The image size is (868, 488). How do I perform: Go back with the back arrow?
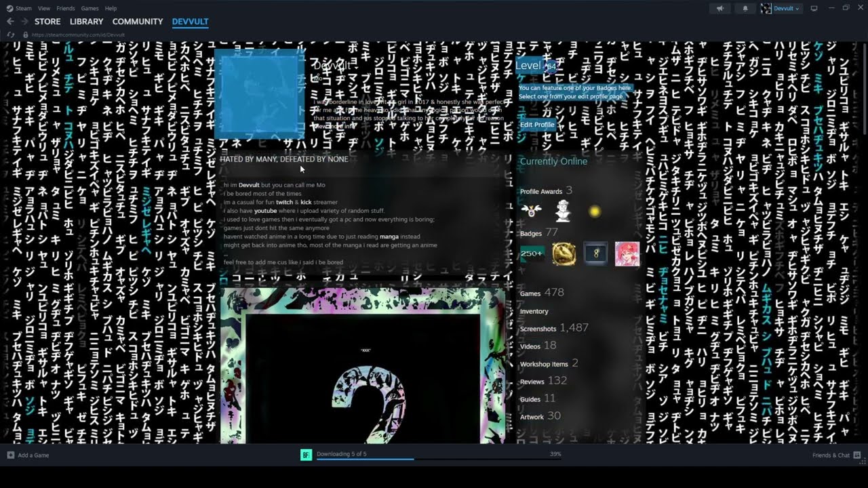[x=10, y=22]
